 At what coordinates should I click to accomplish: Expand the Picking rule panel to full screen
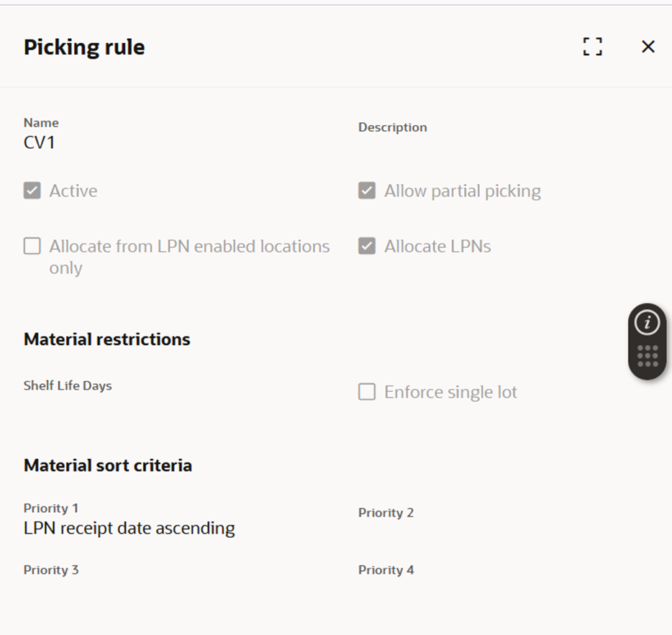[592, 47]
